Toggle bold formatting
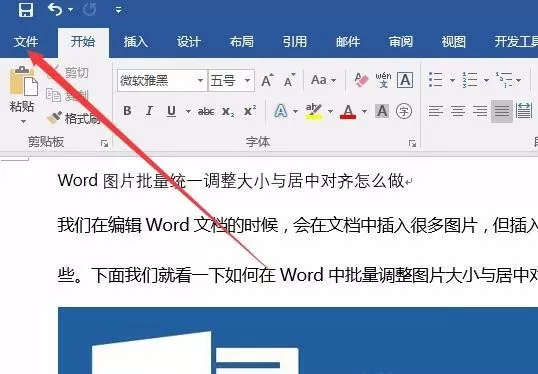Image resolution: width=538 pixels, height=374 pixels. [127, 111]
